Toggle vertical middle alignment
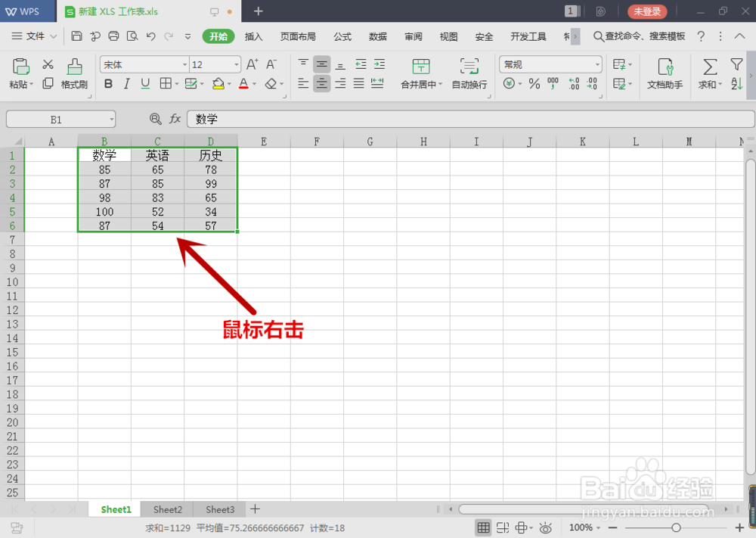 [321, 64]
